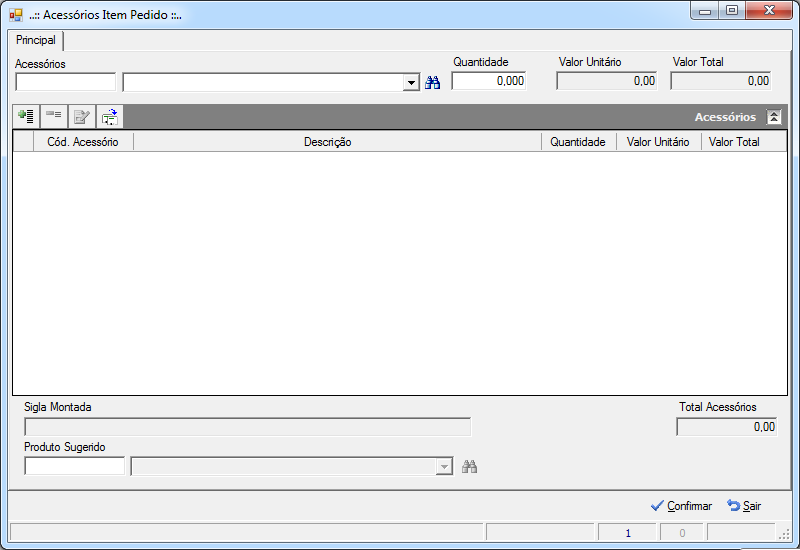The width and height of the screenshot is (800, 550).
Task: Click the Quantidade column header in grid
Action: [579, 142]
